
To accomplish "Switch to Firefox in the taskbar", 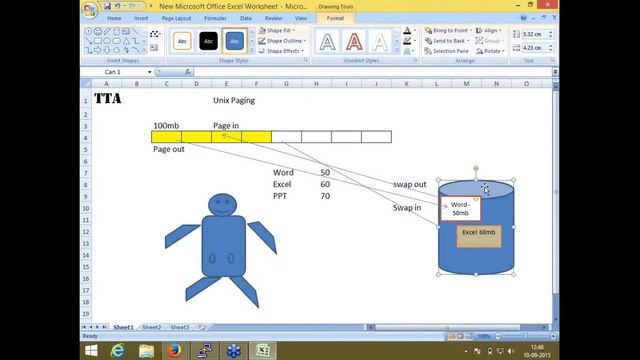I will (x=175, y=351).
